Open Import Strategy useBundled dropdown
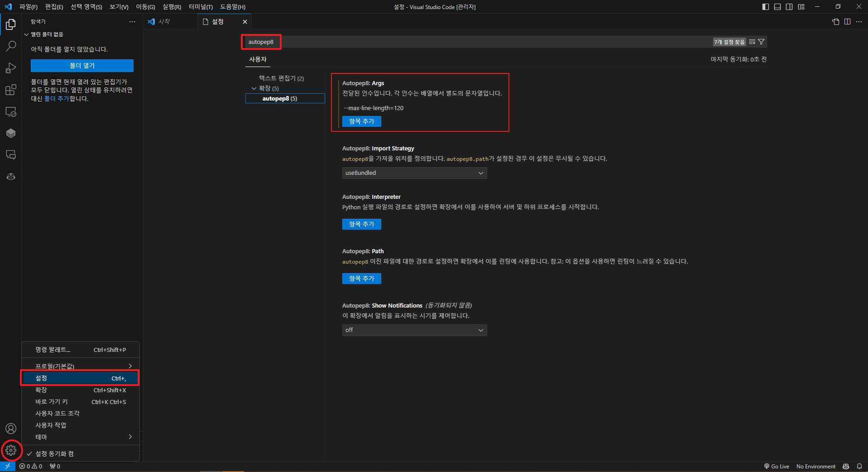Viewport: 868px width, 472px height. pos(414,173)
